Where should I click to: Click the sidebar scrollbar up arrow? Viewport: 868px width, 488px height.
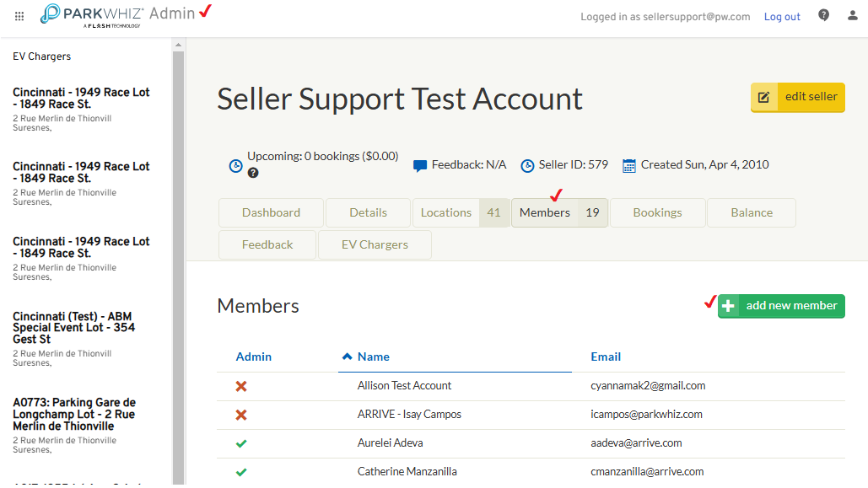coord(178,45)
